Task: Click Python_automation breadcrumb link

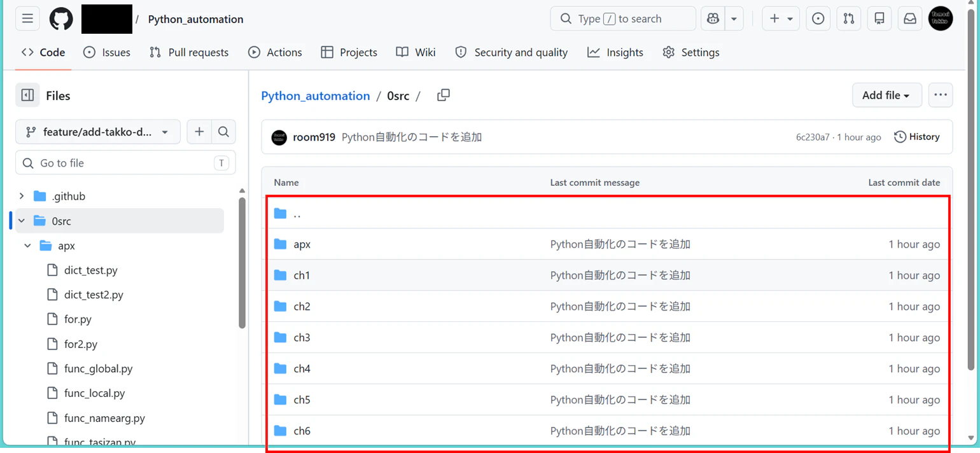Action: (316, 95)
